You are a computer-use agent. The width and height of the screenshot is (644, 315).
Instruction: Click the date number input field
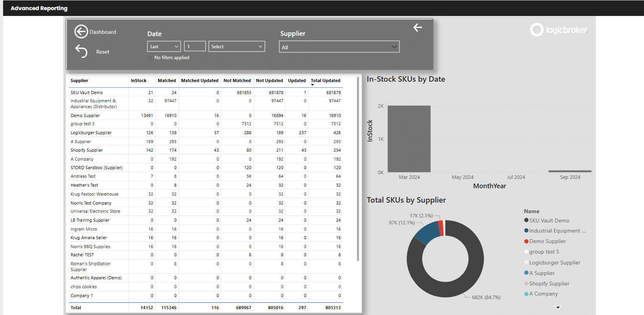pyautogui.click(x=195, y=46)
